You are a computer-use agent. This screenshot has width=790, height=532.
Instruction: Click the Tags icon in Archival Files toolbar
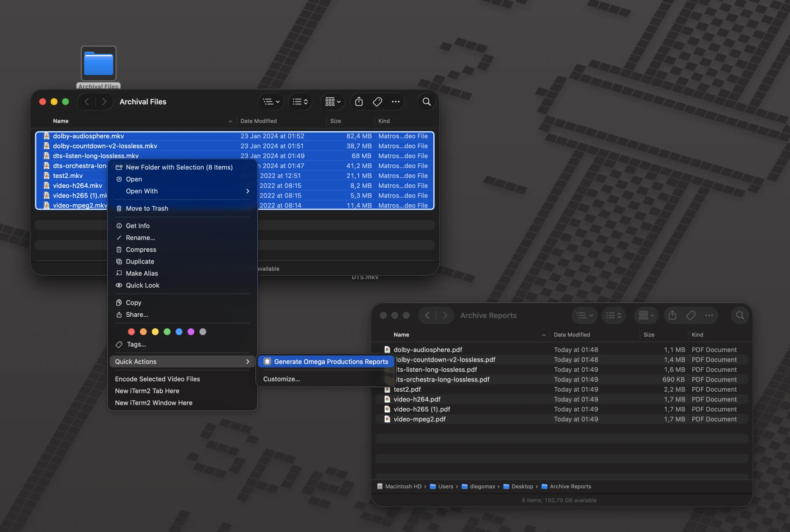[x=377, y=102]
